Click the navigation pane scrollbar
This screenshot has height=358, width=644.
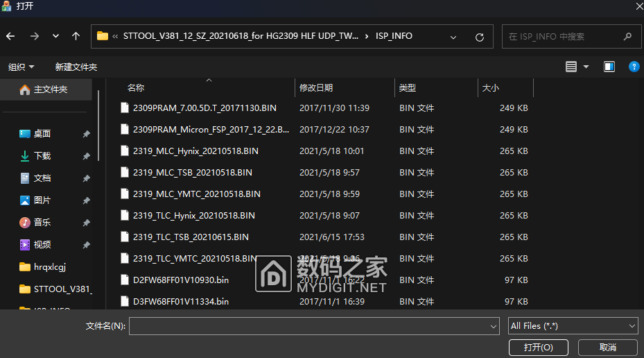(98, 126)
